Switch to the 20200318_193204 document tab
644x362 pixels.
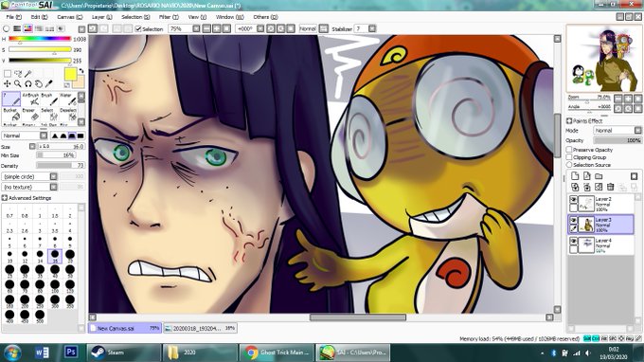[200, 328]
